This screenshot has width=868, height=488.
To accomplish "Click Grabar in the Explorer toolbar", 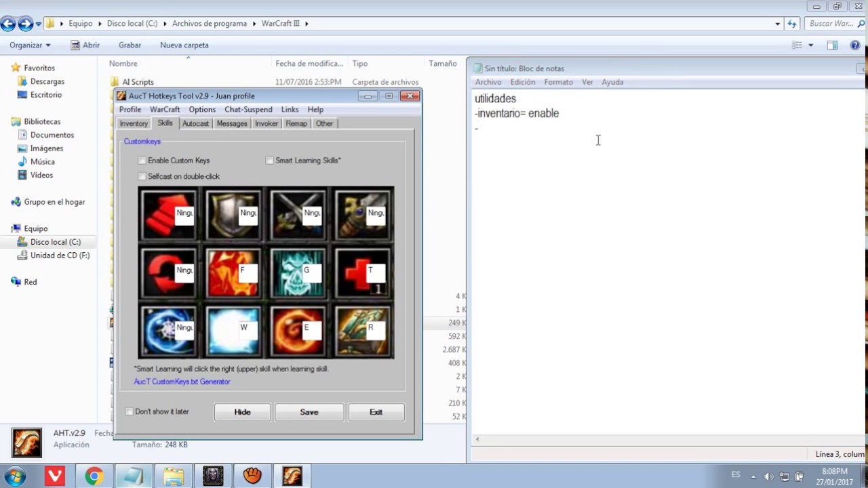I will pos(130,45).
